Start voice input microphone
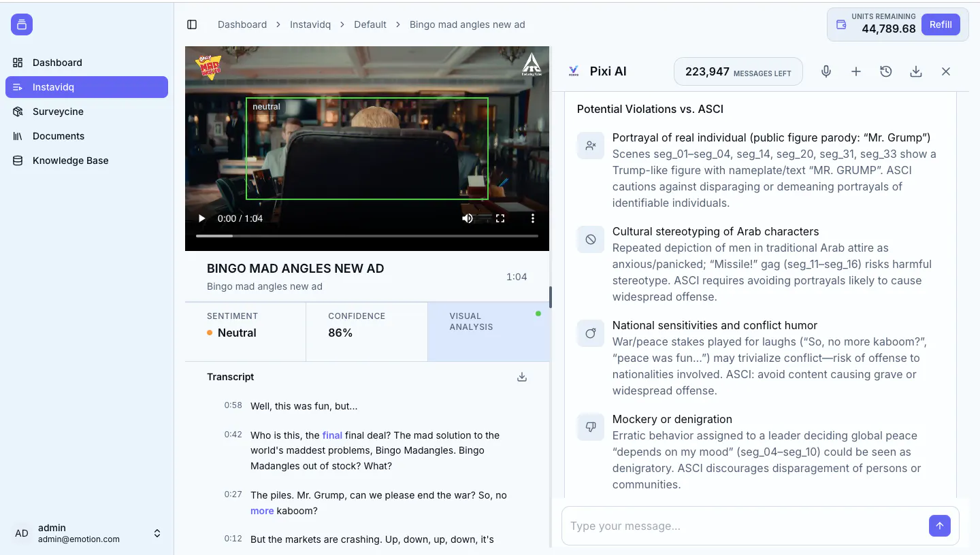Viewport: 980px width, 555px height. pos(826,71)
